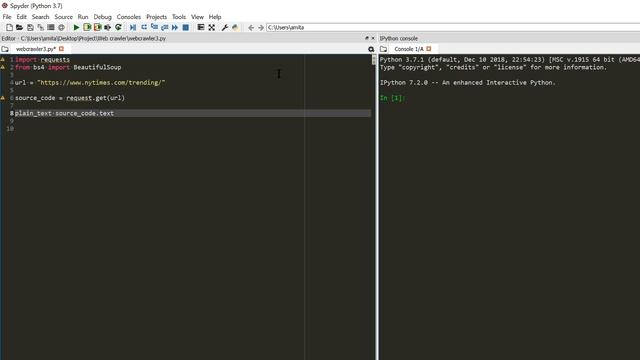Viewport: 640px width, 360px height.
Task: Run current cell and advance to next
Action: coord(97,27)
